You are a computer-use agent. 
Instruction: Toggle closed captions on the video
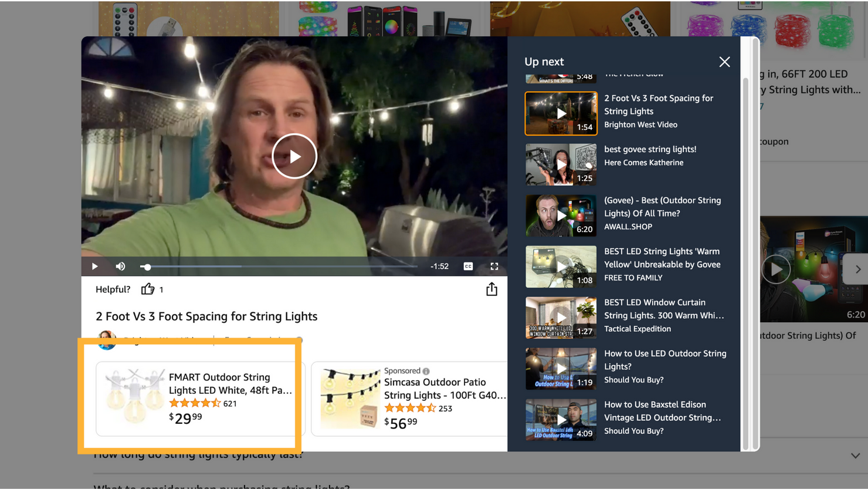tap(468, 267)
